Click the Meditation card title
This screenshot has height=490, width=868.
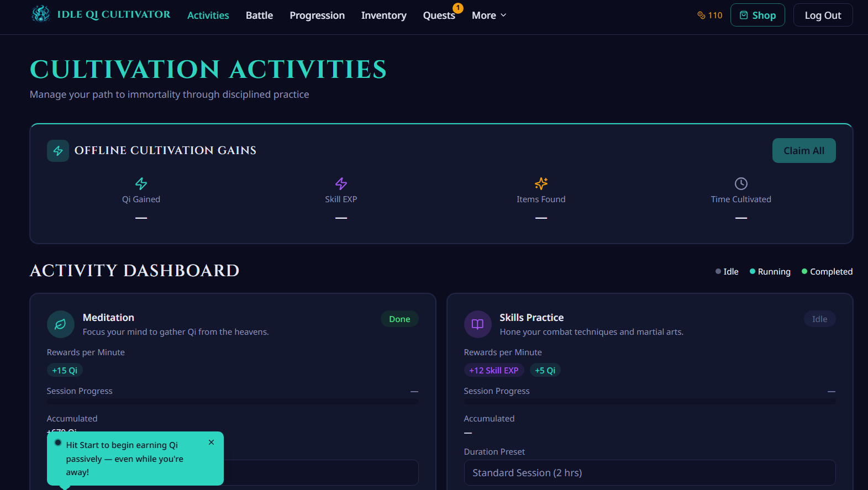pos(108,318)
